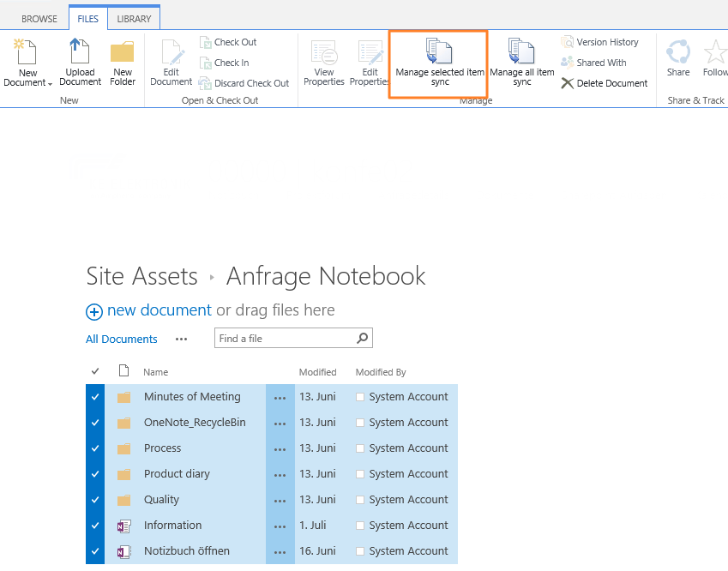The width and height of the screenshot is (728, 571).
Task: Click Manage all item sync
Action: [522, 63]
